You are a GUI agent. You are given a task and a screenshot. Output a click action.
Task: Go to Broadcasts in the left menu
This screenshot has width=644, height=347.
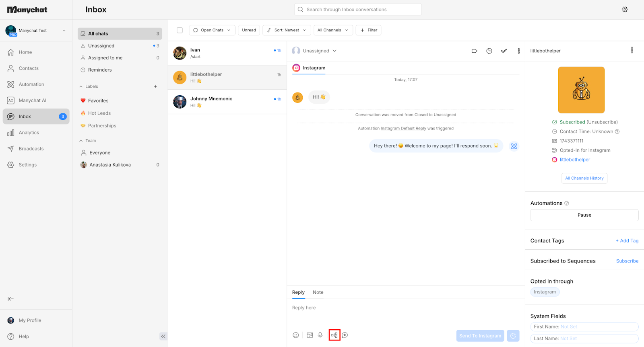click(31, 149)
